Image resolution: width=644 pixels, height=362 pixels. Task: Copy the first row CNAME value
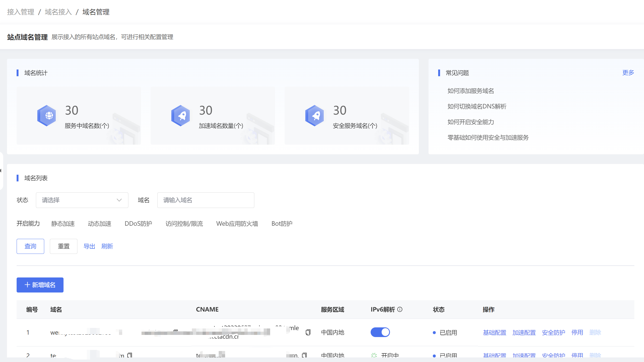pos(308,332)
